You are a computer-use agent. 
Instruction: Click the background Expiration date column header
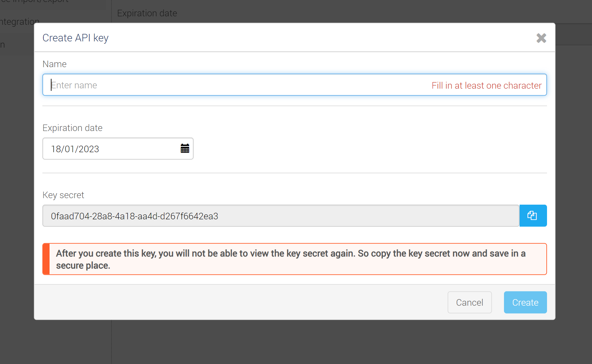(147, 13)
